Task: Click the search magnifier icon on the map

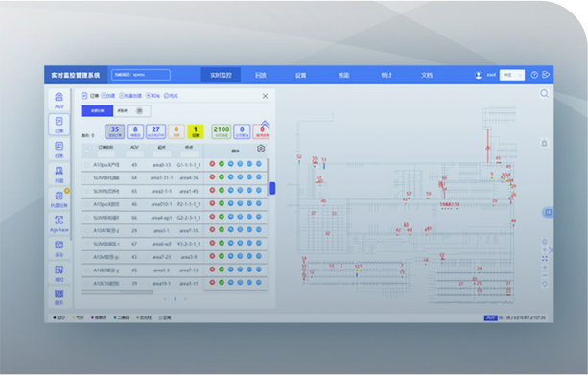Action: (x=544, y=94)
